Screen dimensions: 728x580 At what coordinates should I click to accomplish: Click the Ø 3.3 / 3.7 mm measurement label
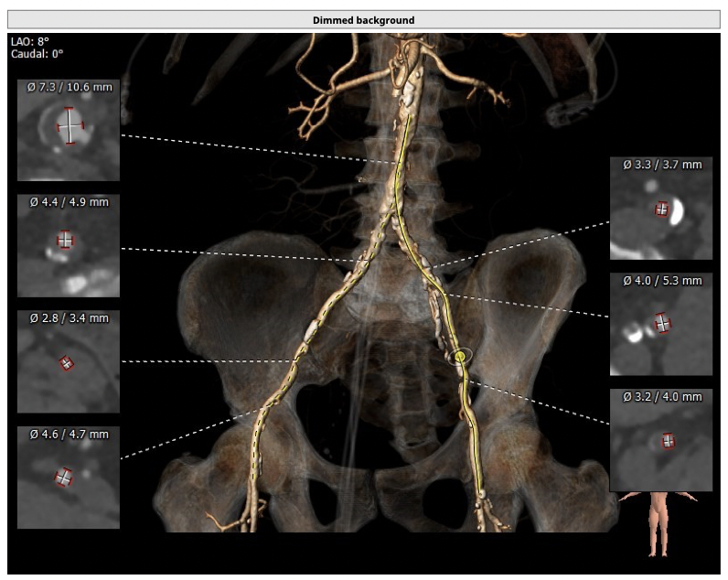pyautogui.click(x=661, y=165)
